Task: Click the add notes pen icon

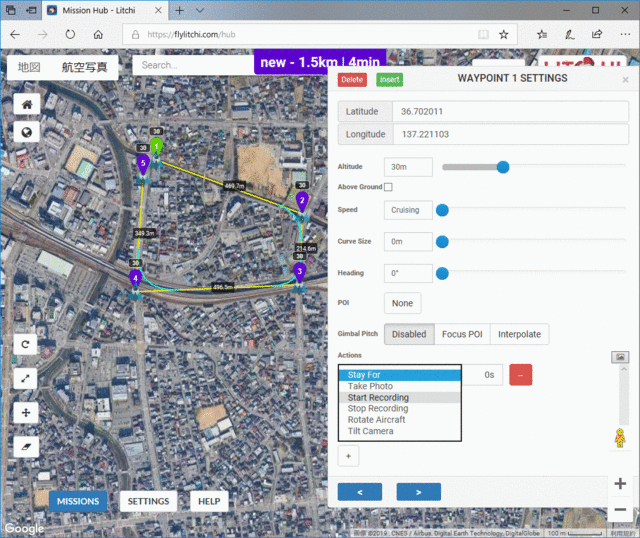Action: (570, 35)
